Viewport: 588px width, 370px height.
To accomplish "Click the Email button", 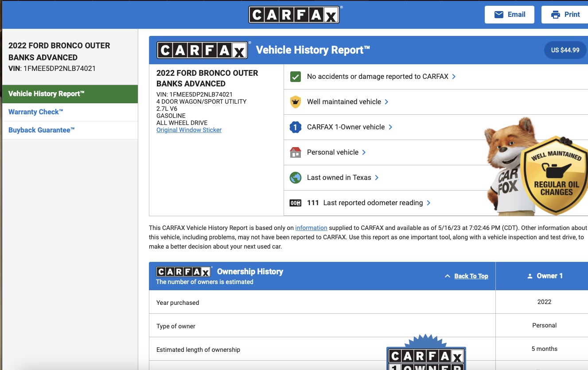I will coord(510,15).
